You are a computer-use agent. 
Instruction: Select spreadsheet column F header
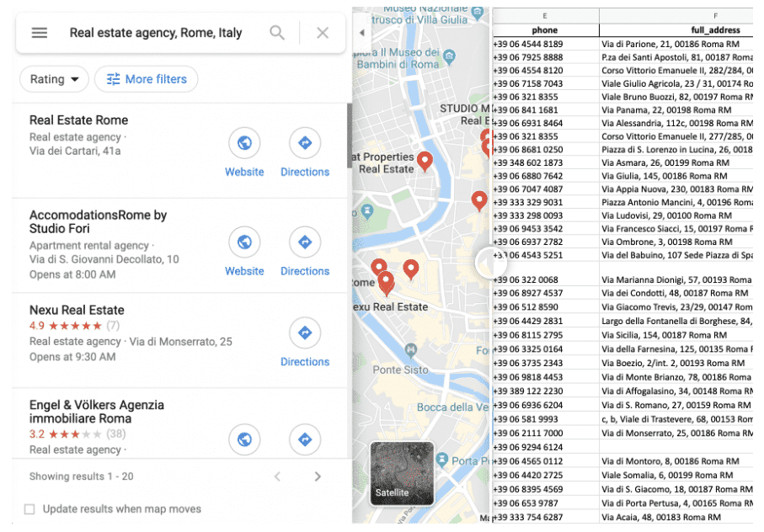pos(676,16)
